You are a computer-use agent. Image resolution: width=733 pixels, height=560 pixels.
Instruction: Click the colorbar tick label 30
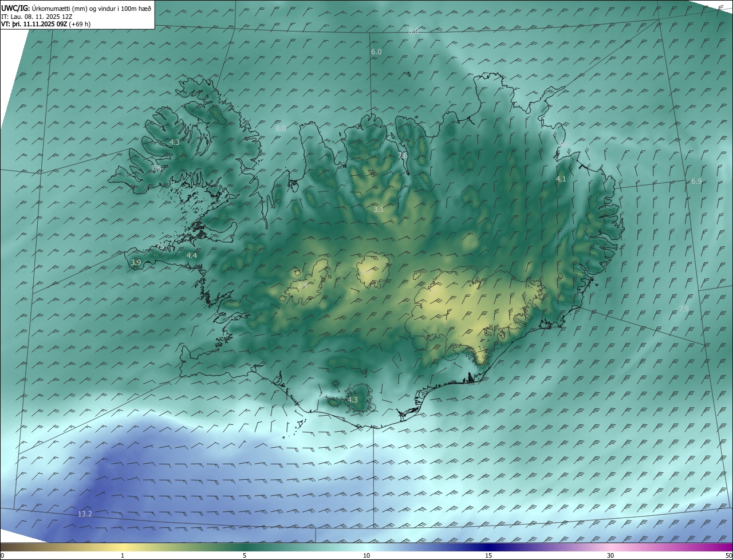coord(610,556)
